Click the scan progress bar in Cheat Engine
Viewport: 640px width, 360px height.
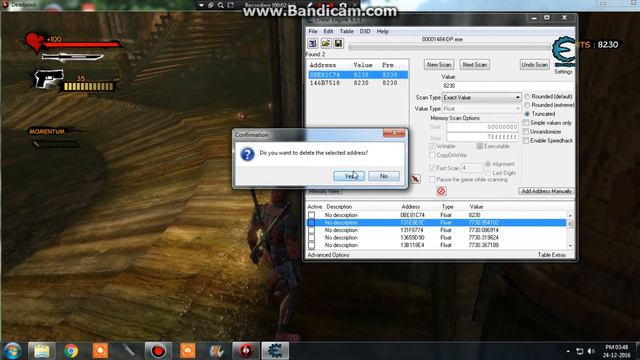[450, 47]
